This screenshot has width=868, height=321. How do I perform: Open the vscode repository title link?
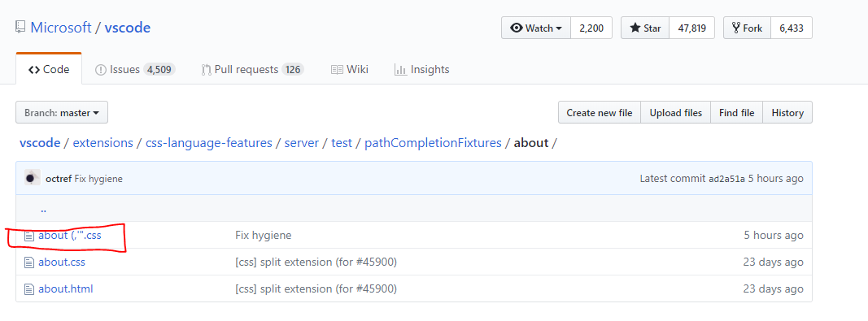(128, 27)
